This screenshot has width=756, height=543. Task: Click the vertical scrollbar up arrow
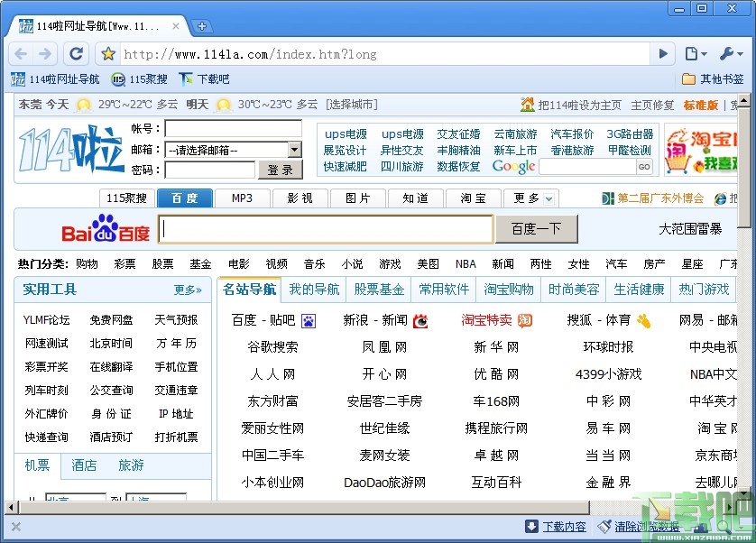pyautogui.click(x=744, y=100)
